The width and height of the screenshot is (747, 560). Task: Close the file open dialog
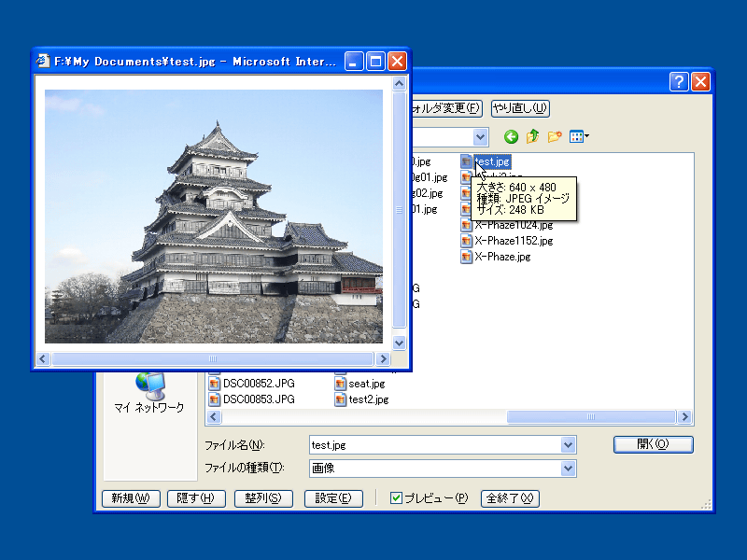click(x=701, y=82)
